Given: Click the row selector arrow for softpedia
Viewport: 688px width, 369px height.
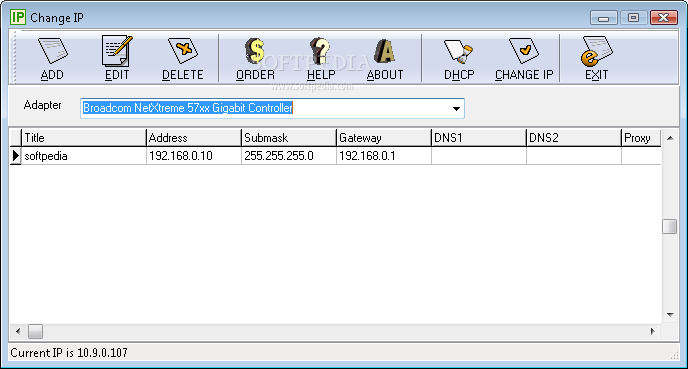Looking at the screenshot, I should click(15, 156).
